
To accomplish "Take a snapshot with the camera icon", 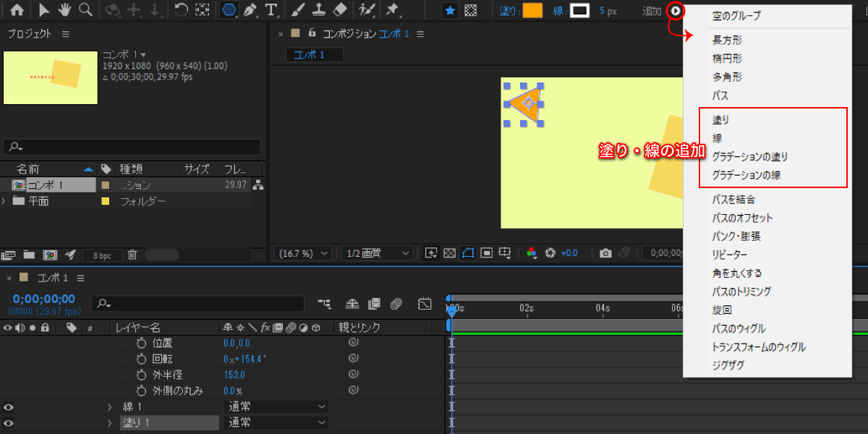I will (x=605, y=253).
